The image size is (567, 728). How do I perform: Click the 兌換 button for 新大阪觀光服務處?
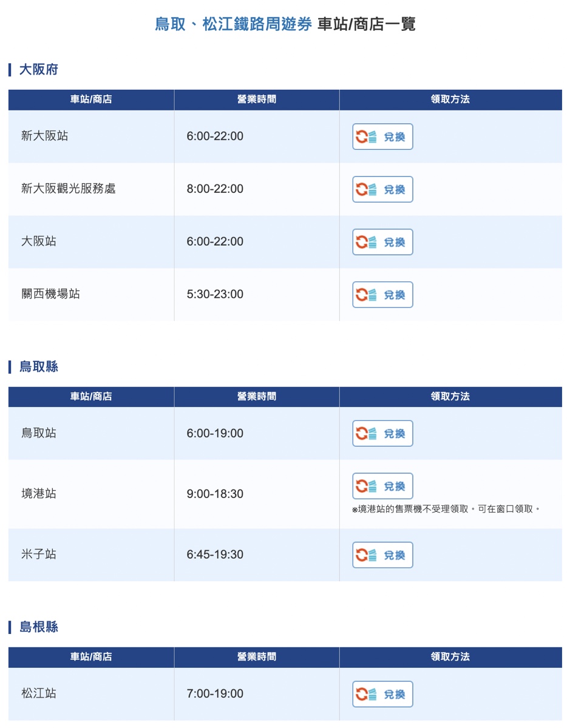(x=382, y=189)
